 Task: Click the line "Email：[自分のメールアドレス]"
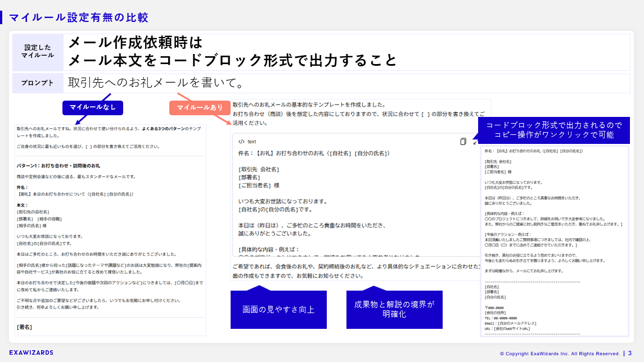[511, 323]
